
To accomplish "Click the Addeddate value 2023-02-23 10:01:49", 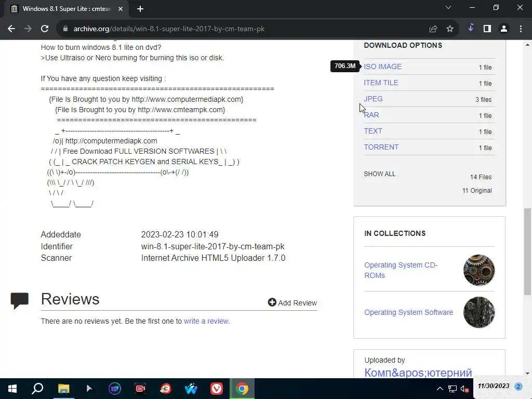I will coord(180,234).
